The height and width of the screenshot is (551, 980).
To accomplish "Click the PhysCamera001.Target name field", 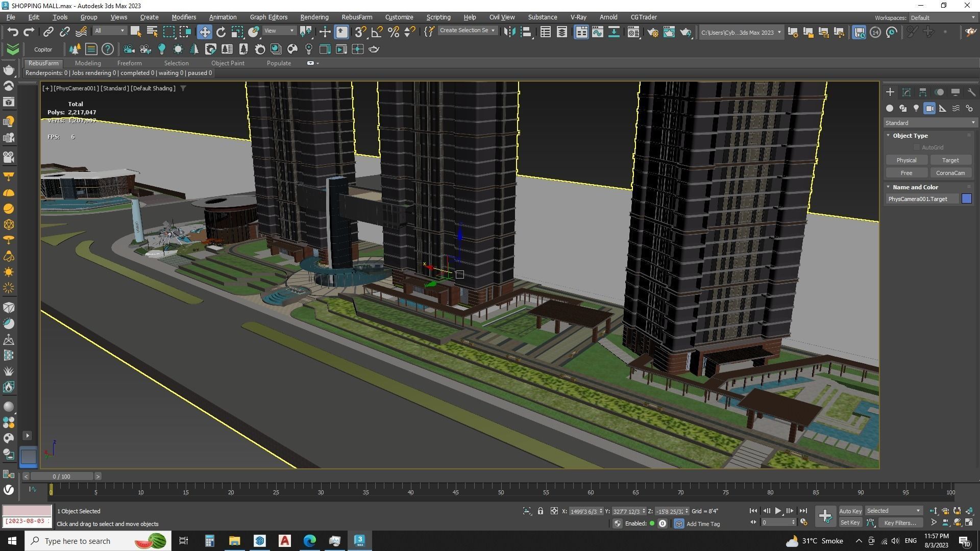I will (921, 199).
